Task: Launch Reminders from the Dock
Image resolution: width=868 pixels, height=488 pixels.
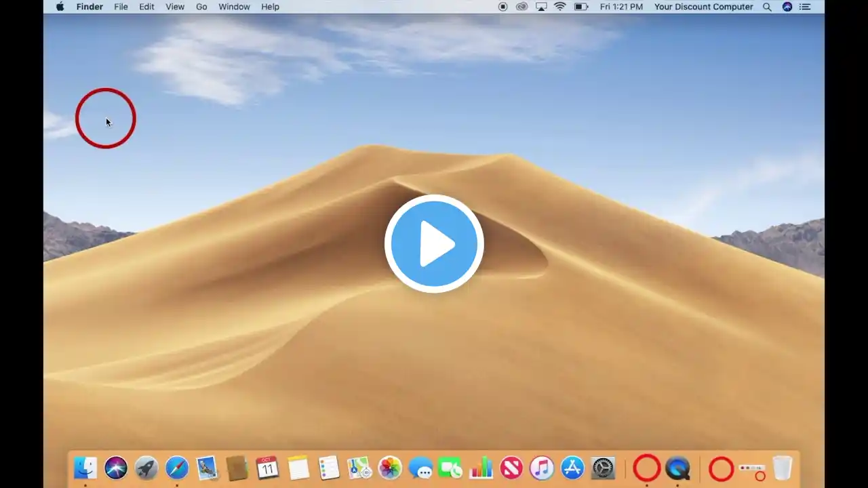Action: click(329, 468)
